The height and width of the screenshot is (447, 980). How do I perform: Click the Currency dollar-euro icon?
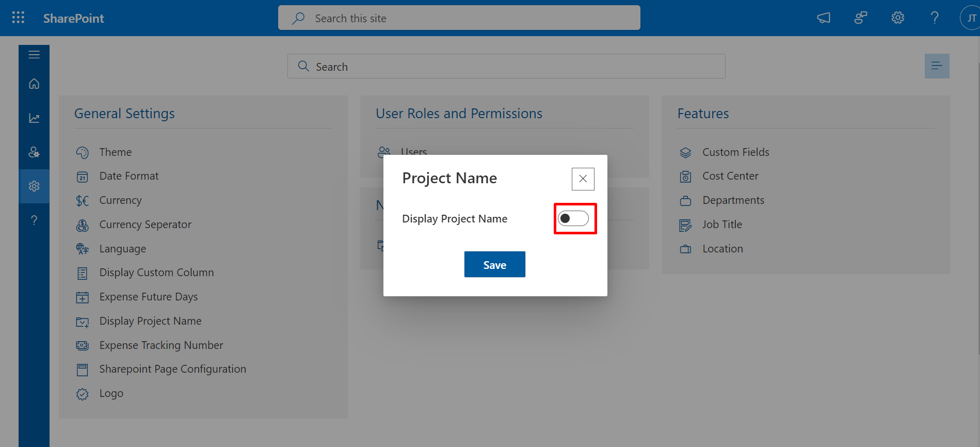coord(83,201)
